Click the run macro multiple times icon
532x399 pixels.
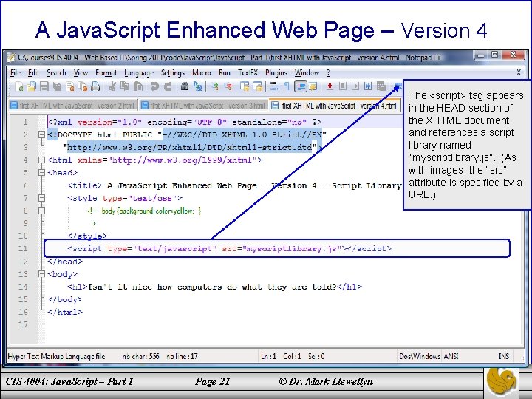[368, 86]
